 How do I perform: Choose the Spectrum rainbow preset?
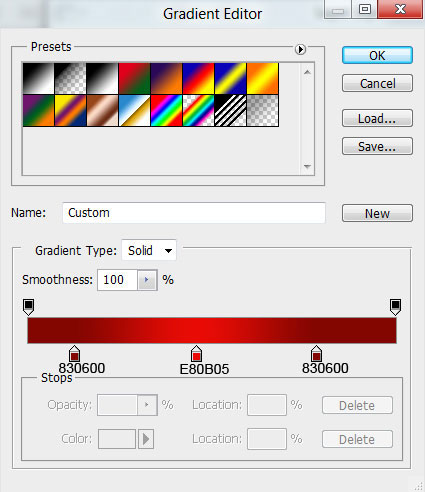pyautogui.click(x=166, y=110)
